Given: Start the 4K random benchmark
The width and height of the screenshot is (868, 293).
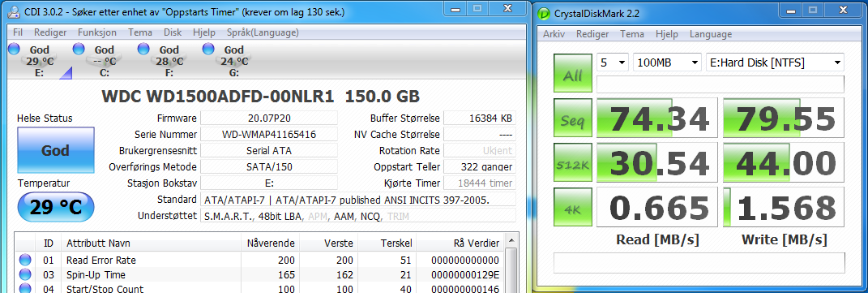Looking at the screenshot, I should pos(572,208).
